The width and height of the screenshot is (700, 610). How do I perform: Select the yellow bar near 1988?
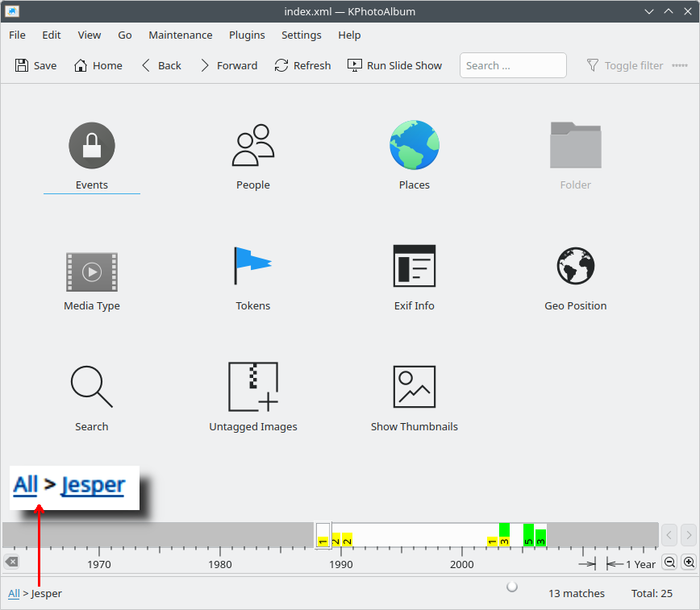323,542
